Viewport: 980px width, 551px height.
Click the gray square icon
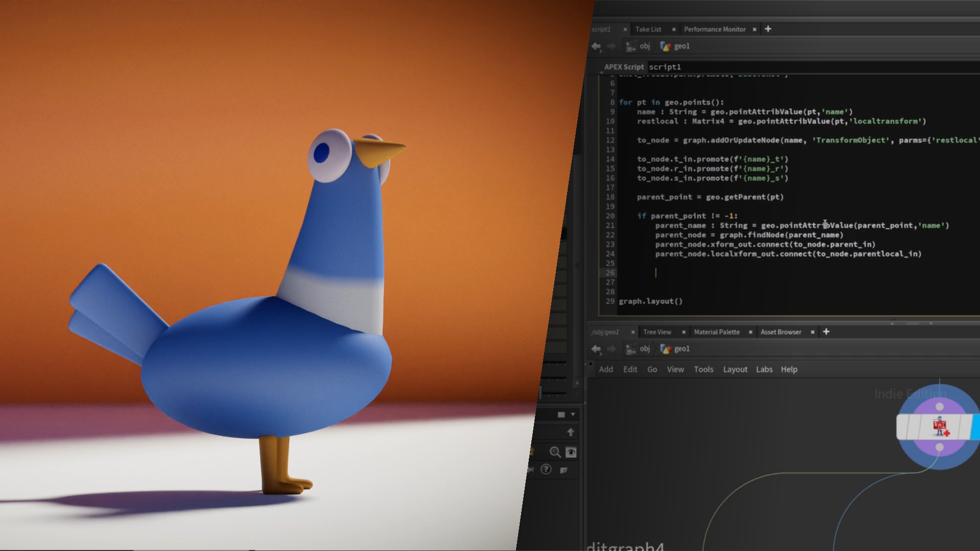[x=561, y=415]
